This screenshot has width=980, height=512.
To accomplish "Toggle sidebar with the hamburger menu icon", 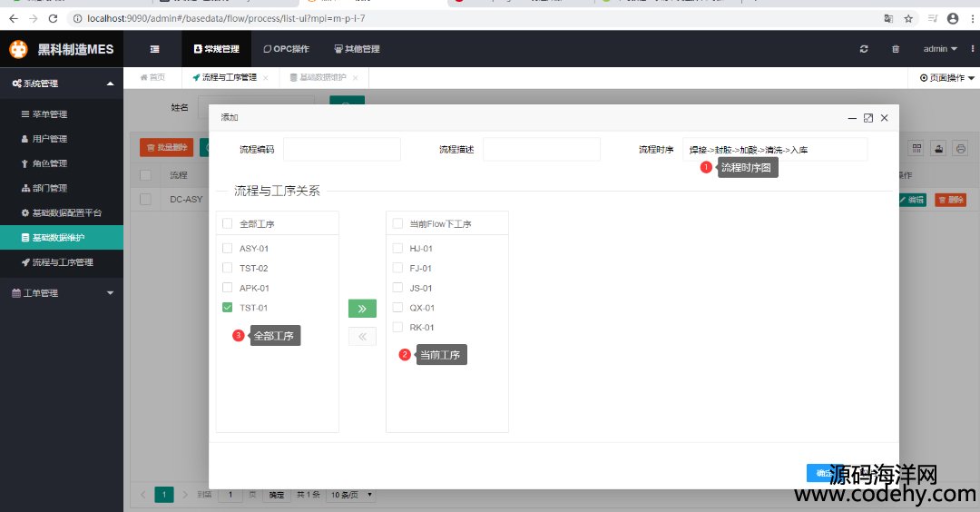I will [154, 49].
